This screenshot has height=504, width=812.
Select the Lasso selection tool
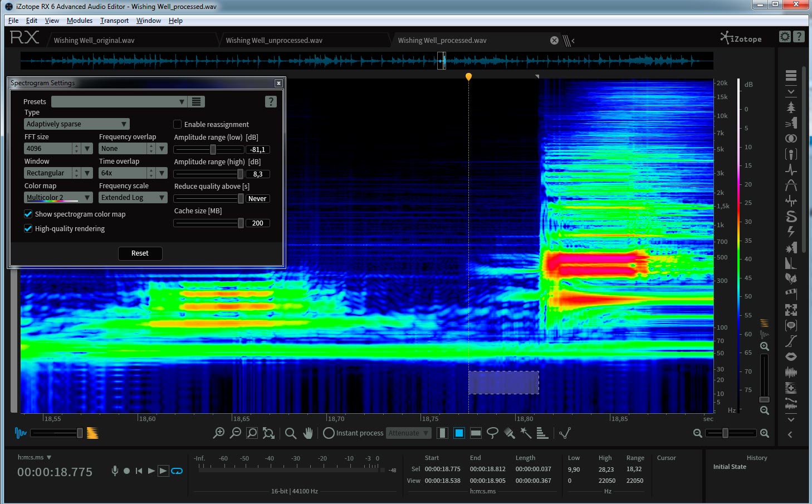click(x=492, y=433)
